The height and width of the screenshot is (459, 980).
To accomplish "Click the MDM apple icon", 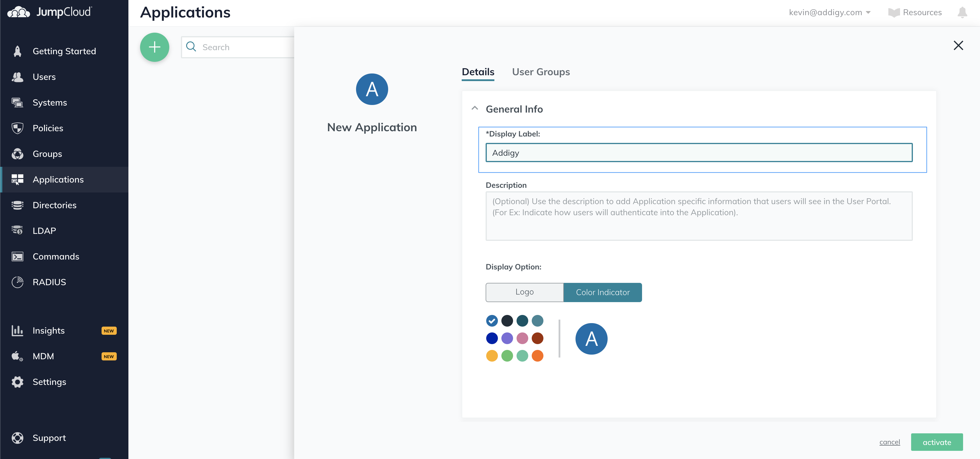I will point(18,356).
